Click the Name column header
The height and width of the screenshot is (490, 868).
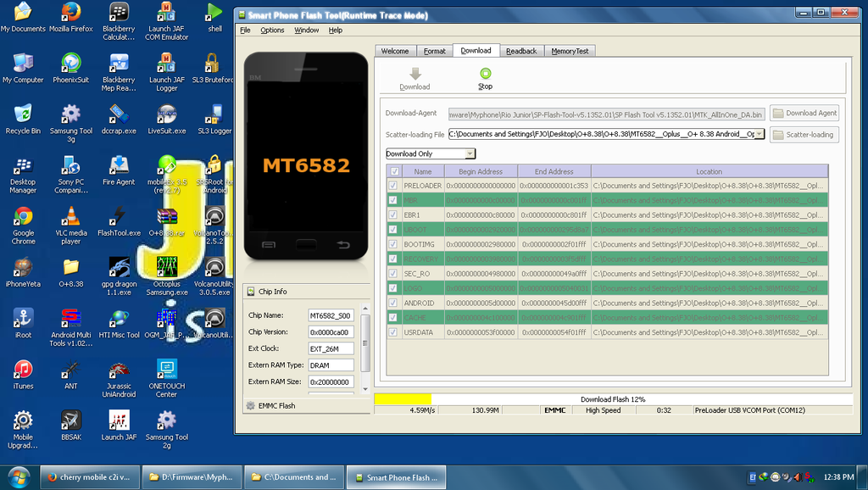[423, 171]
